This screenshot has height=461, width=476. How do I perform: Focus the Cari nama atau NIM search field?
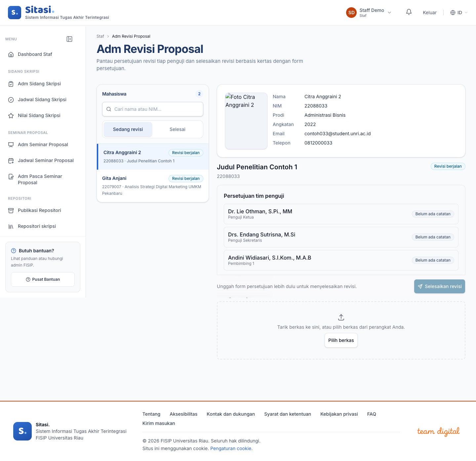coord(153,109)
